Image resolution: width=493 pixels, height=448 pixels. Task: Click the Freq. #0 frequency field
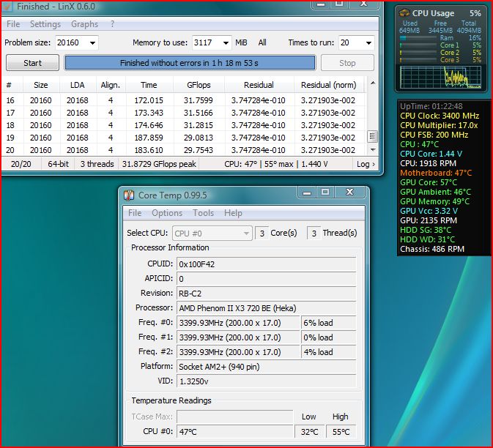(238, 323)
